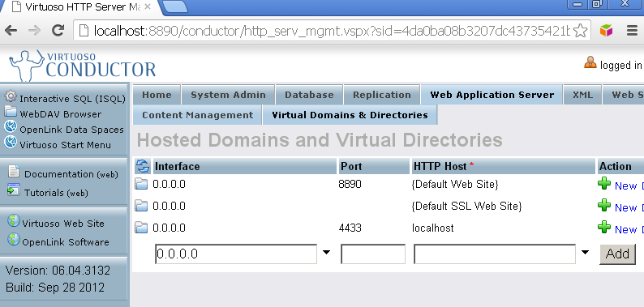Click New Directory link for Default SSL Web Site
Viewport: 644px width, 307px height.
pyautogui.click(x=629, y=207)
